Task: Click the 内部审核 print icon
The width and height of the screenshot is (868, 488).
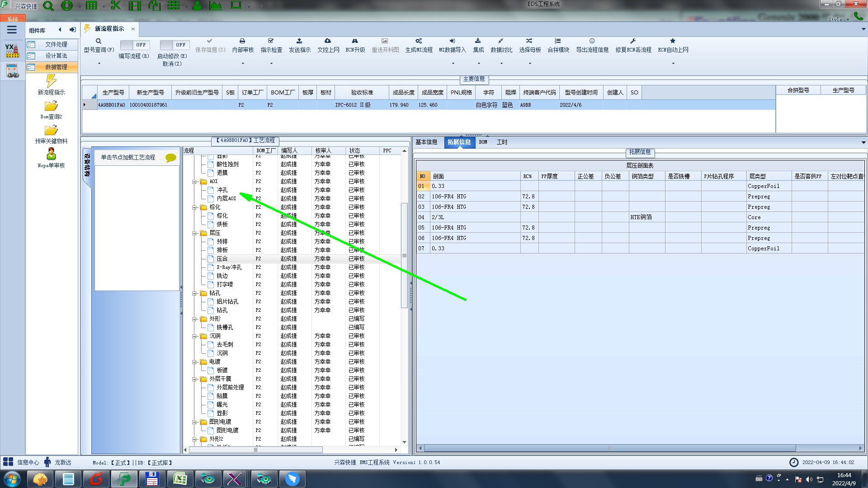Action: click(242, 41)
